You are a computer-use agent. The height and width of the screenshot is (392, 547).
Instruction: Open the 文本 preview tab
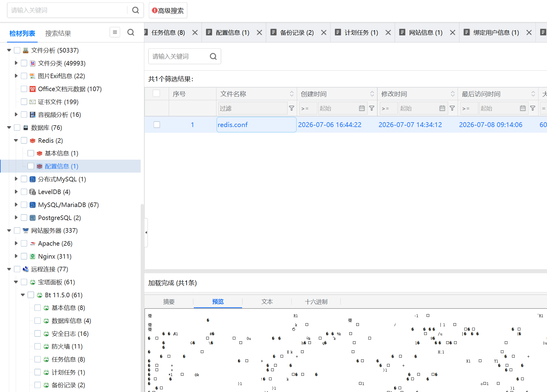(267, 302)
